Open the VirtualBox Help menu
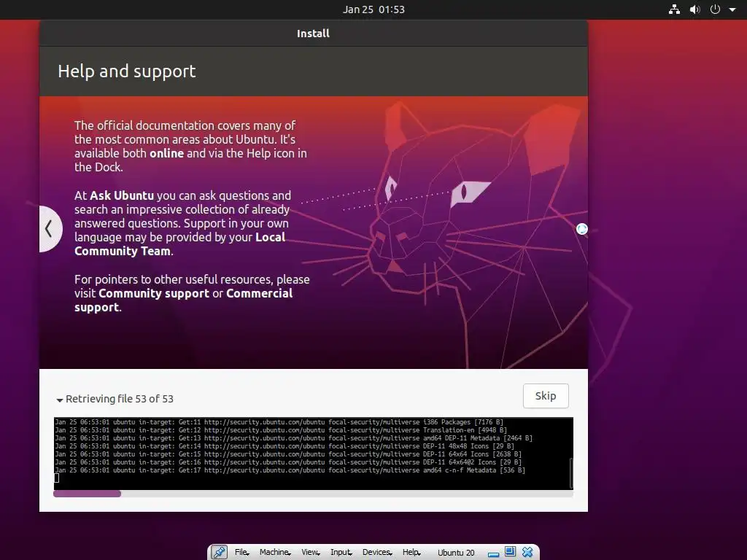The height and width of the screenshot is (560, 747). 411,553
